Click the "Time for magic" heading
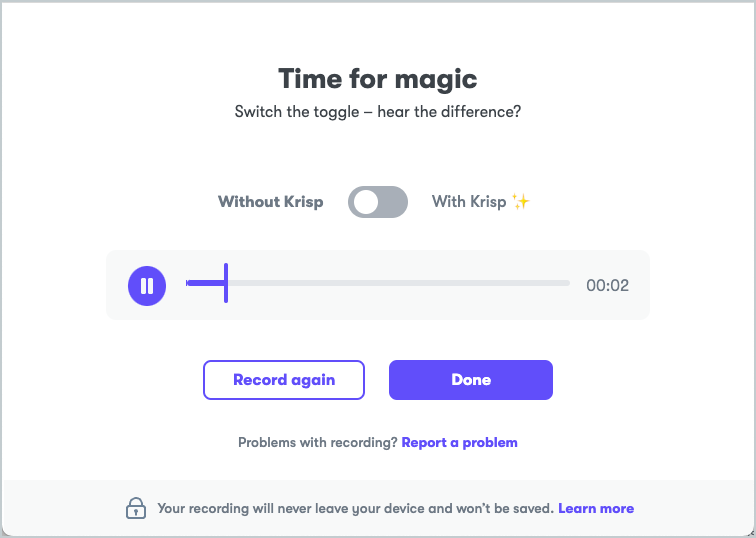Image resolution: width=756 pixels, height=538 pixels. point(378,79)
